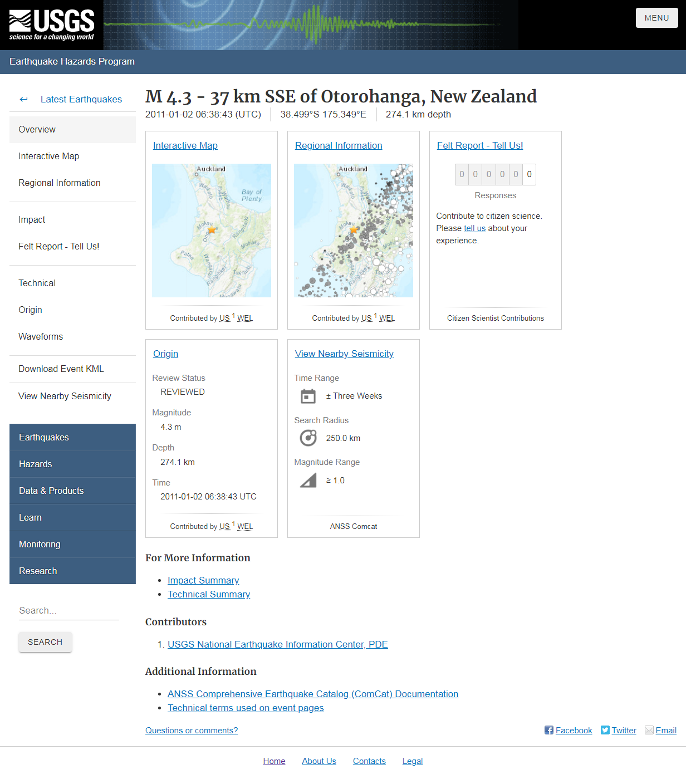
Task: Select Interactive Map in the sidebar
Action: point(72,156)
